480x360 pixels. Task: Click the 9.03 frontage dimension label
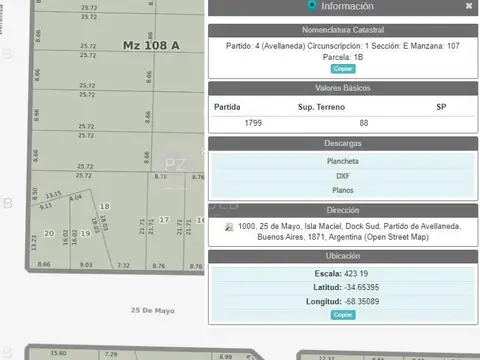point(86,265)
